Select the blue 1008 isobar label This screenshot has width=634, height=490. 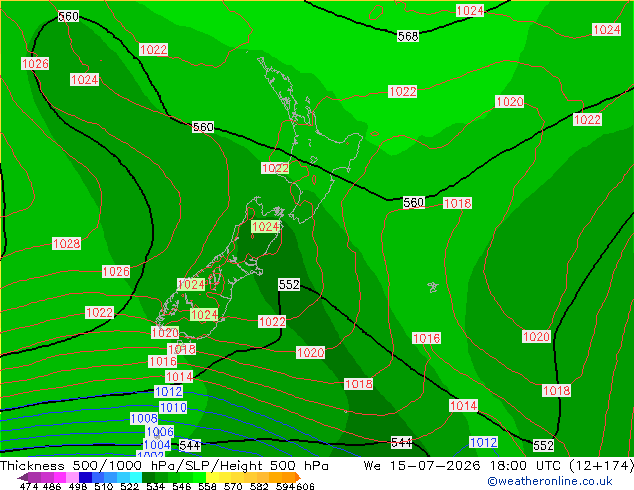pos(144,418)
